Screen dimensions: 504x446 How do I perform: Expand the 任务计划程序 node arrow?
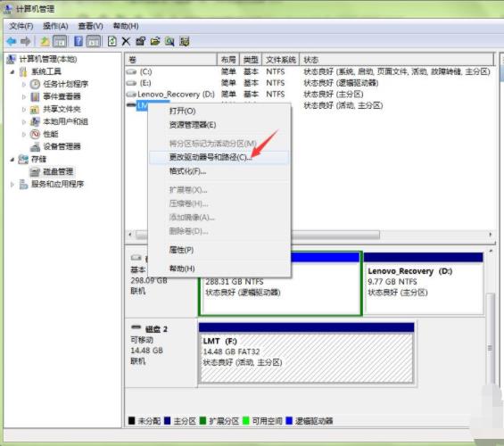(x=24, y=84)
